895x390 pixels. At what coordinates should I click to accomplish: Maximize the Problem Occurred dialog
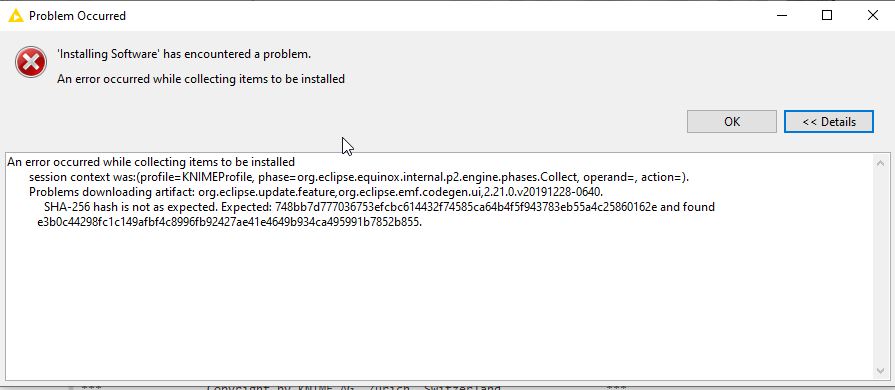pyautogui.click(x=827, y=16)
